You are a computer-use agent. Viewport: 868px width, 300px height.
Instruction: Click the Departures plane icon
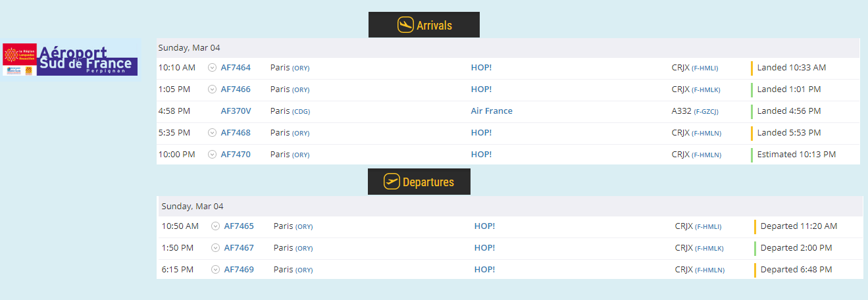pos(392,182)
